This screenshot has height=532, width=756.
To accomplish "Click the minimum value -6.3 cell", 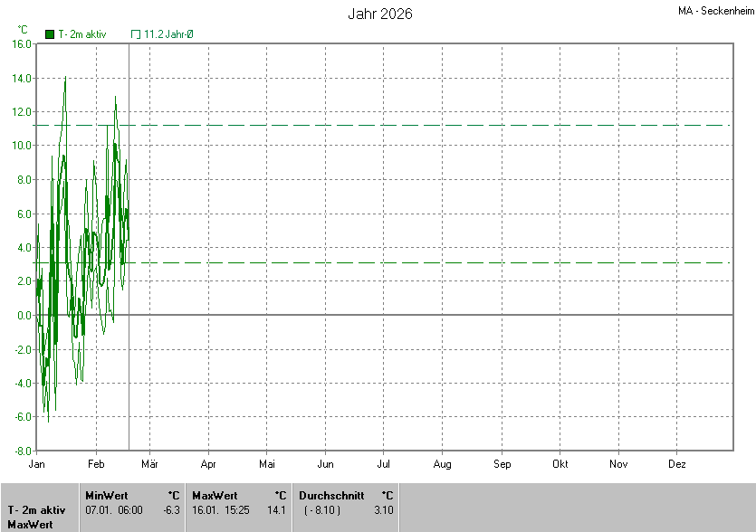I will pos(170,510).
